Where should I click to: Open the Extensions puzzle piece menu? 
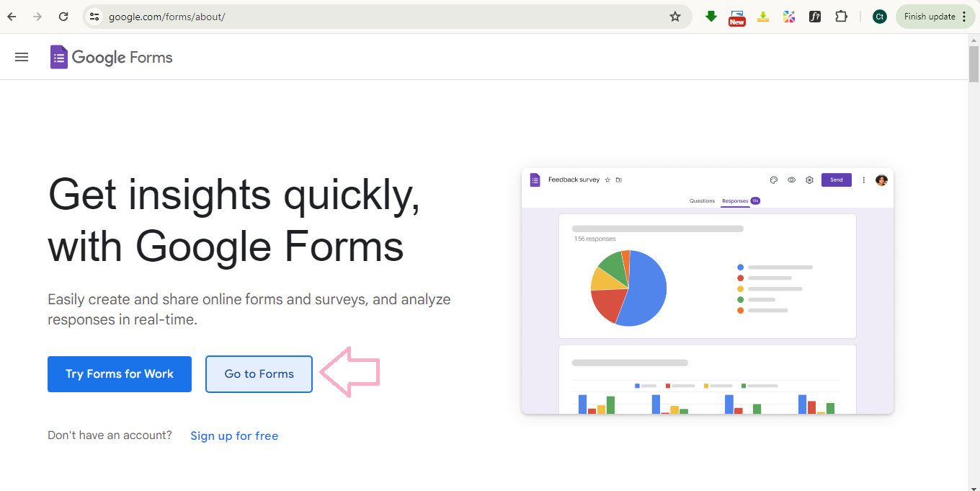[841, 17]
